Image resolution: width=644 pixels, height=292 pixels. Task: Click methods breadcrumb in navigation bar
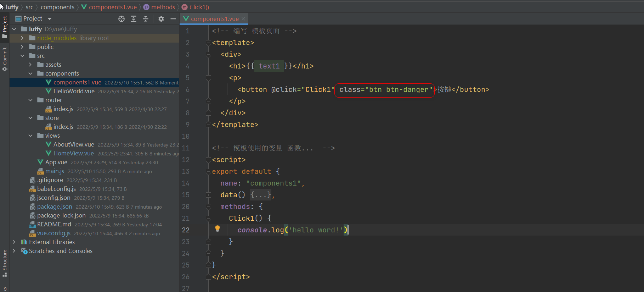pyautogui.click(x=163, y=7)
